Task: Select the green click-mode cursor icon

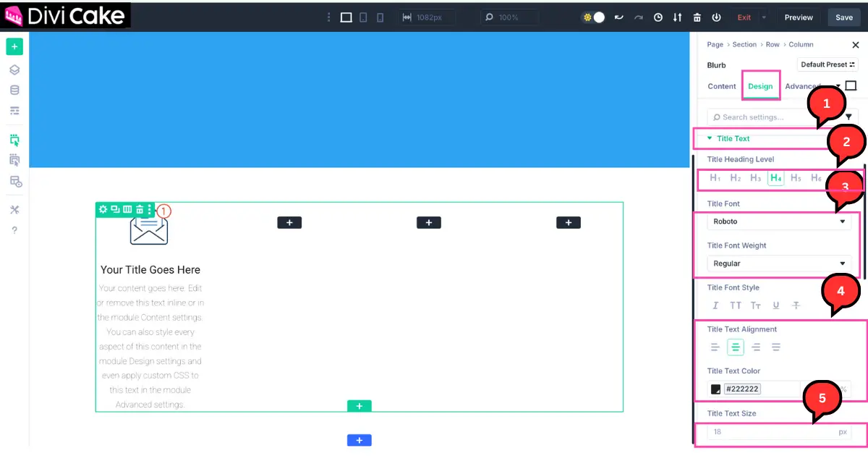Action: click(x=14, y=140)
